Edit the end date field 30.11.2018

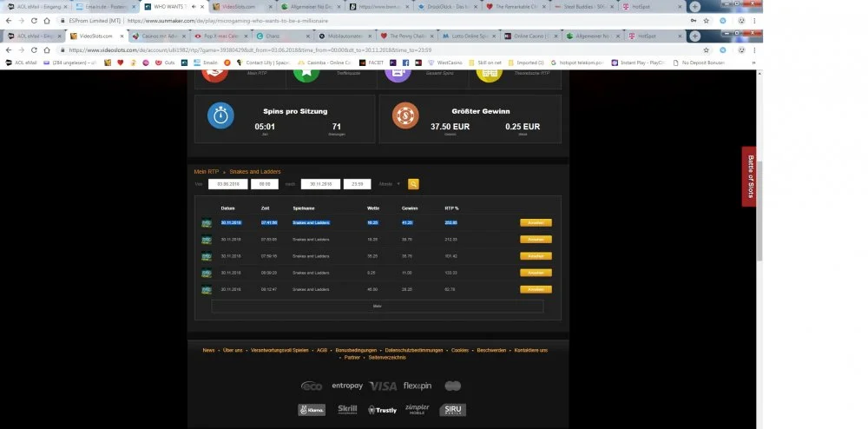coord(320,184)
